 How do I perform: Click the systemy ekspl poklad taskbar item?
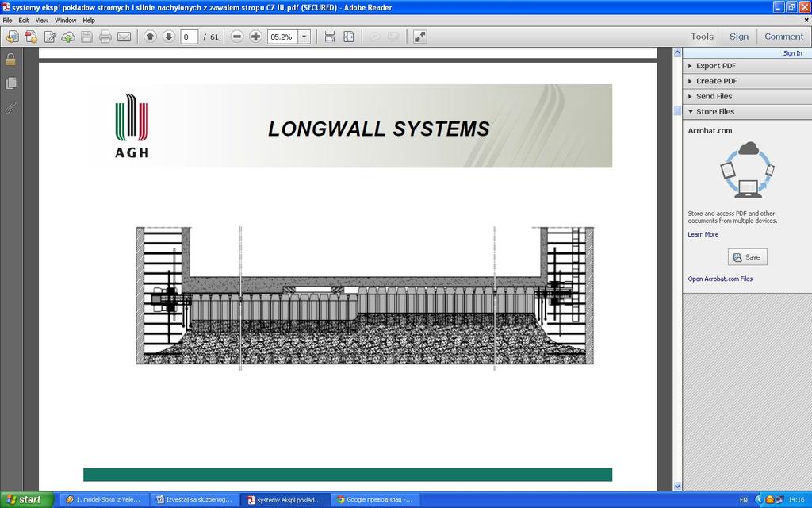[285, 500]
